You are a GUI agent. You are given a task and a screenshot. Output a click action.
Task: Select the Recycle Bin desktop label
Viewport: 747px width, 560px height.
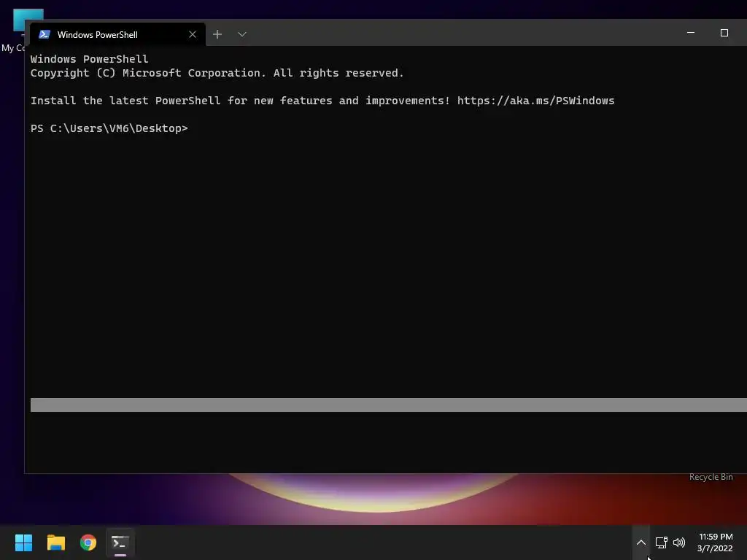pos(711,477)
